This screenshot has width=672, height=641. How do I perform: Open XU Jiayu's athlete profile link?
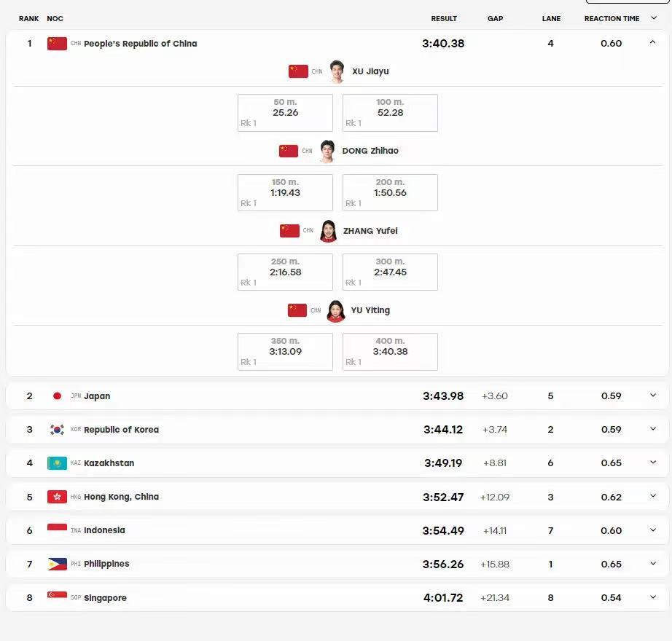click(370, 71)
